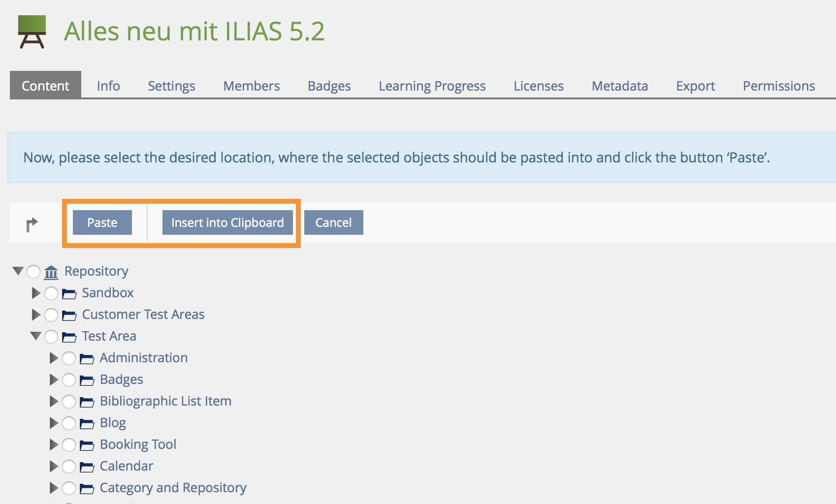Click the Insert into Clipboard button
836x504 pixels.
[227, 222]
